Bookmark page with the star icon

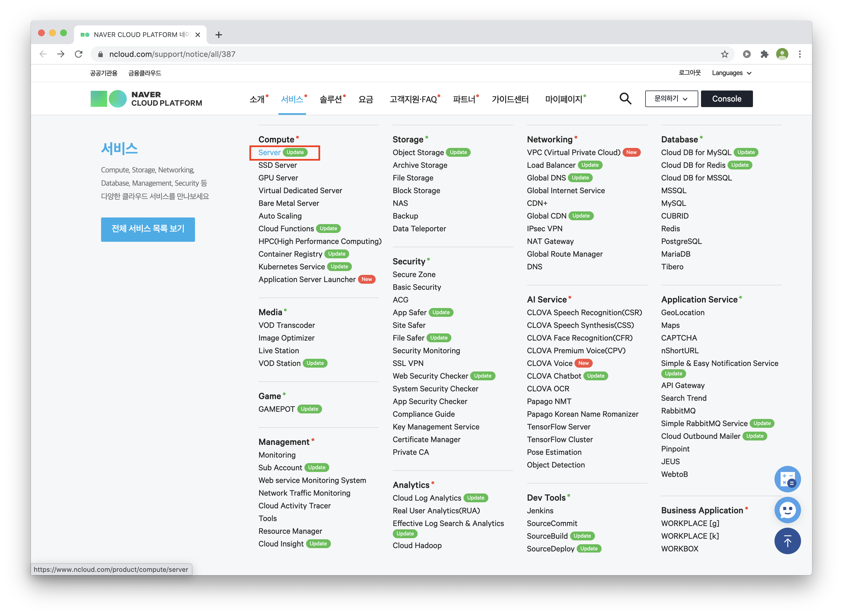[x=724, y=54]
